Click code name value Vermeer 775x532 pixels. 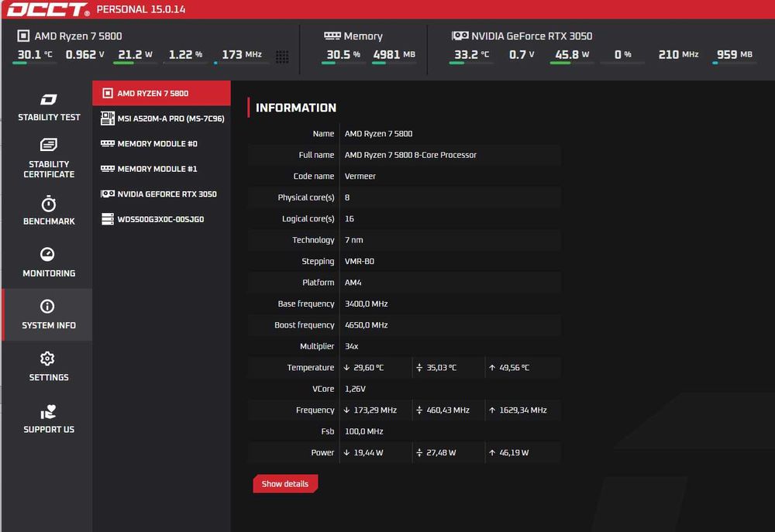click(x=360, y=176)
